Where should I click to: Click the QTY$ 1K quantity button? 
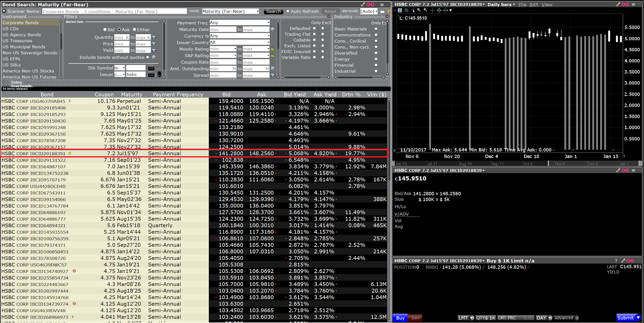[486, 318]
